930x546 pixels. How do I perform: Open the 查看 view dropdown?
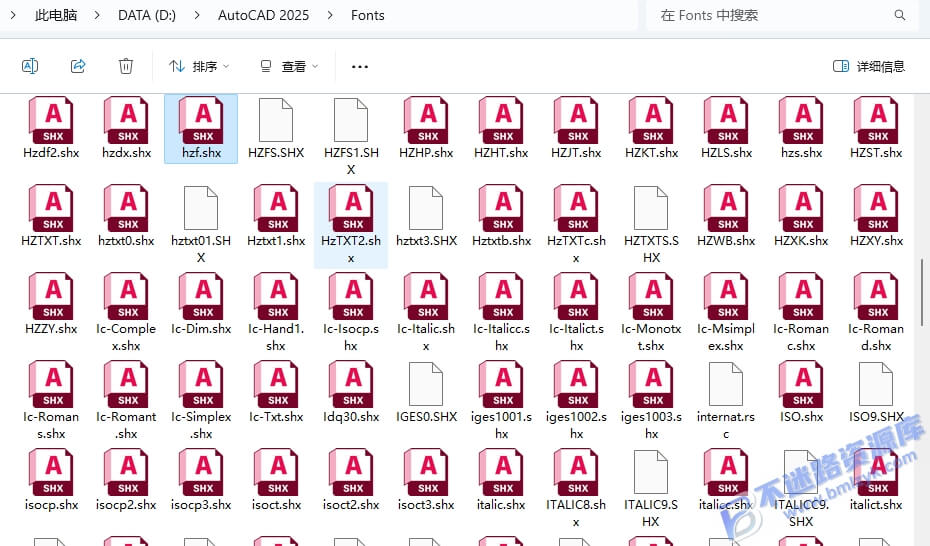pos(289,66)
